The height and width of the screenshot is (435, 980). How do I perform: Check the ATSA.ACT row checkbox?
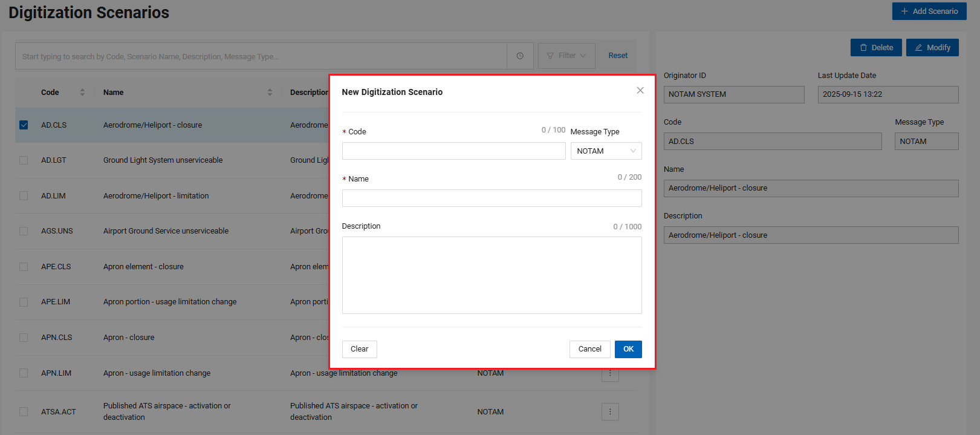click(24, 412)
